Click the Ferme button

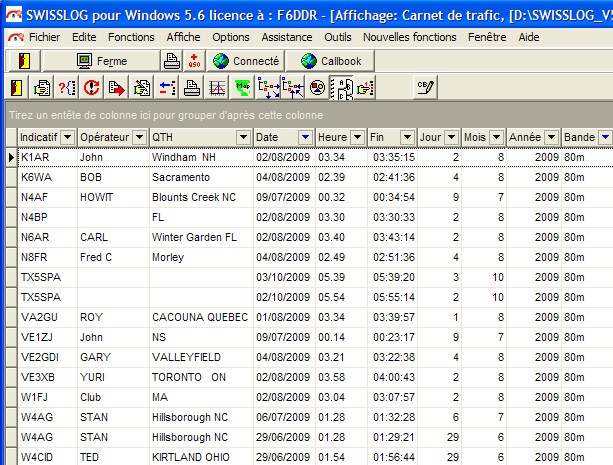pos(101,61)
